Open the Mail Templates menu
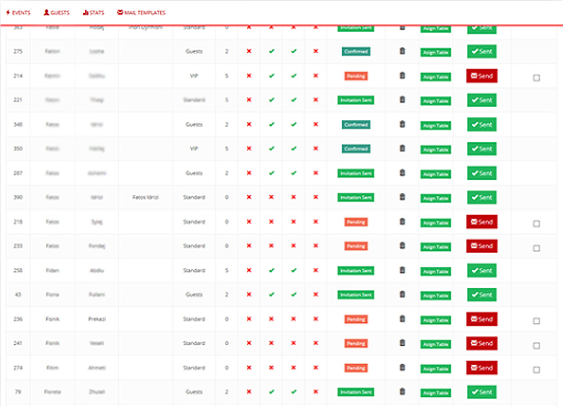 [x=141, y=13]
